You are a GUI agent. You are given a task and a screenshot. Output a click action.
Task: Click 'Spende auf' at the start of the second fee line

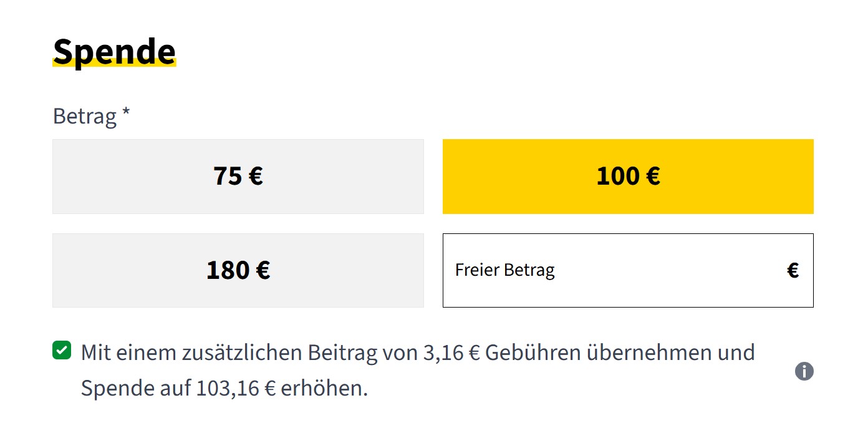[x=136, y=389]
